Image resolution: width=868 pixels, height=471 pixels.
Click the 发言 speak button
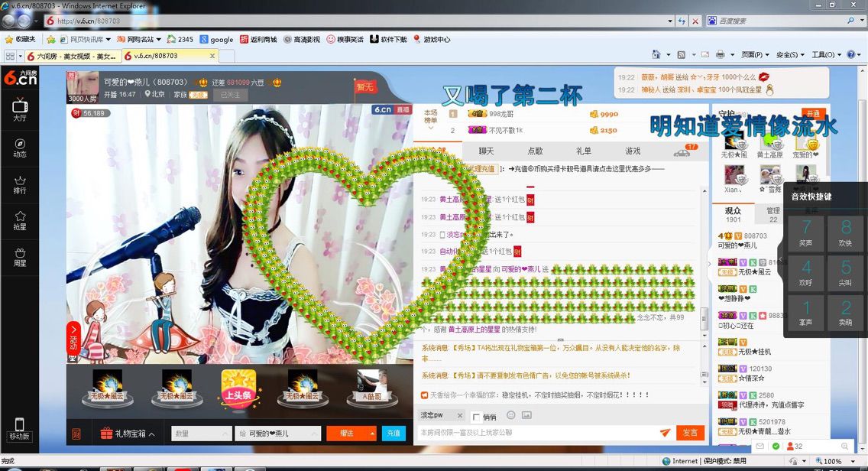(690, 433)
